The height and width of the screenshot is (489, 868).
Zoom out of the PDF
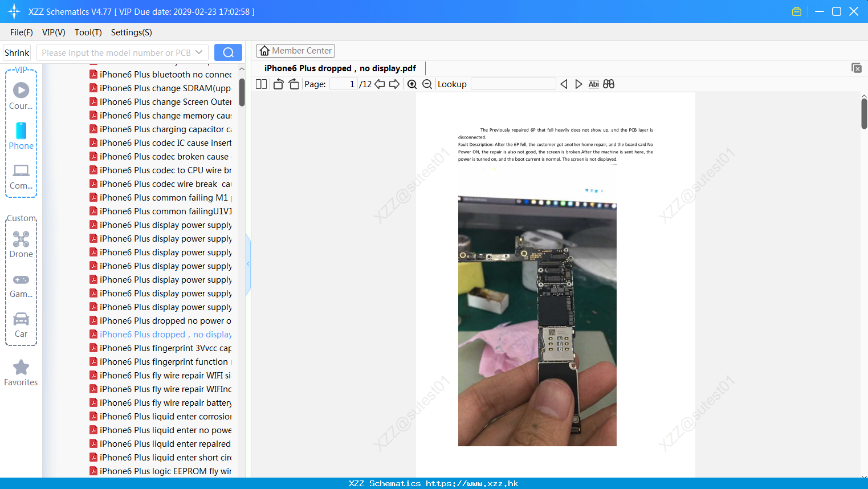pyautogui.click(x=427, y=84)
